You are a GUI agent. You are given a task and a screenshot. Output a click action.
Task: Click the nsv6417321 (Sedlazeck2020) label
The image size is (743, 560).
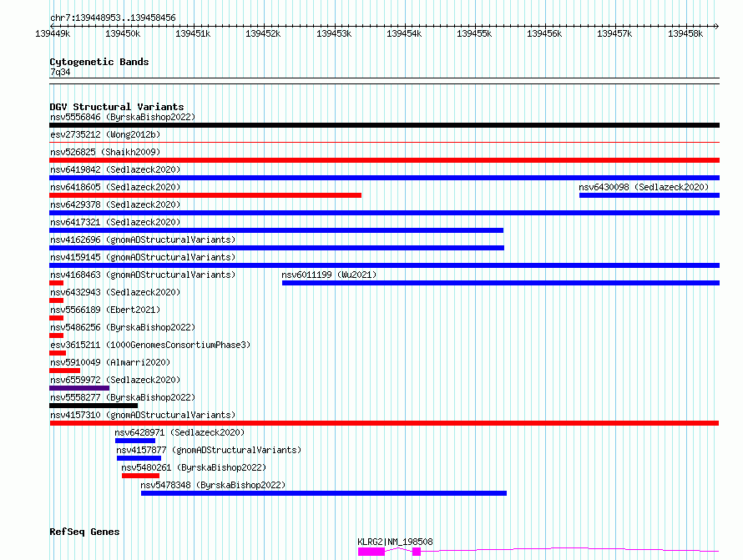tap(115, 222)
